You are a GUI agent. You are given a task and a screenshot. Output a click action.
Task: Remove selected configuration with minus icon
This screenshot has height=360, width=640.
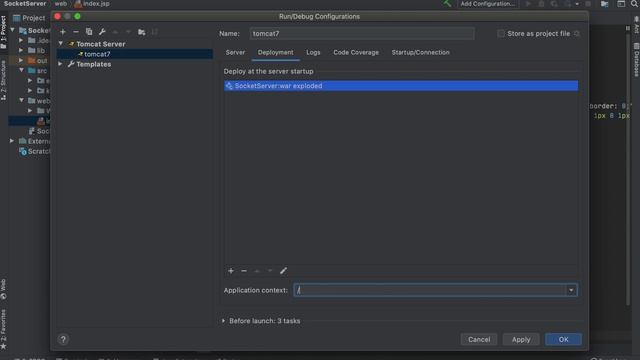pos(76,32)
